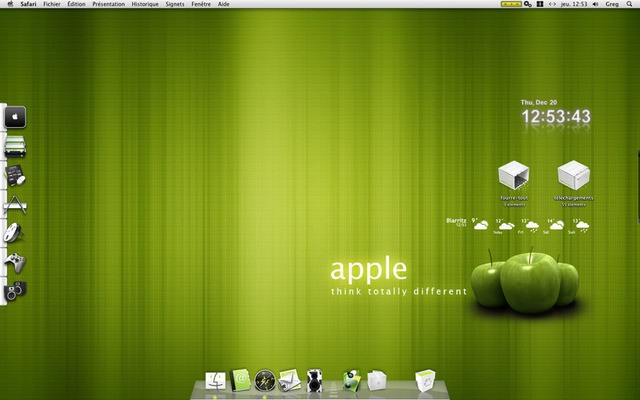Screen dimensions: 640x400
Task: Open the Historique menu
Action: pos(145,4)
